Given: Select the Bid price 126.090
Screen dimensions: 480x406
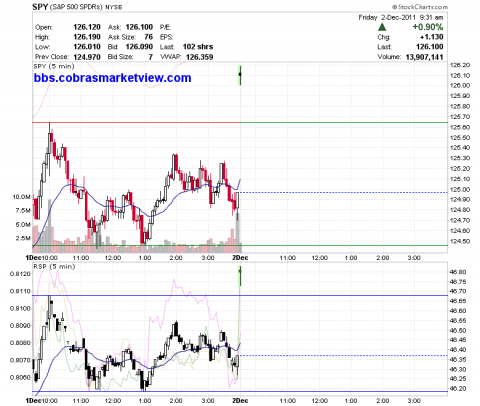Looking at the screenshot, I should (x=139, y=47).
